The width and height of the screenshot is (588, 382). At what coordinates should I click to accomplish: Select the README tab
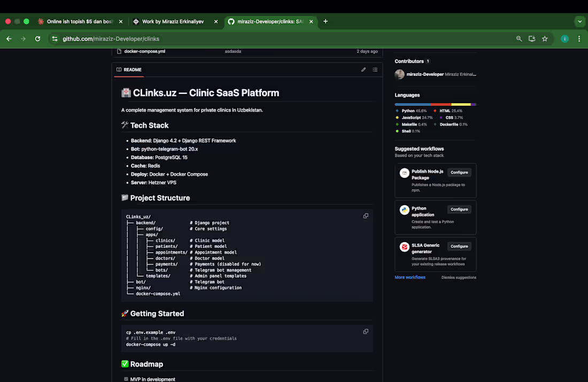[x=129, y=69]
